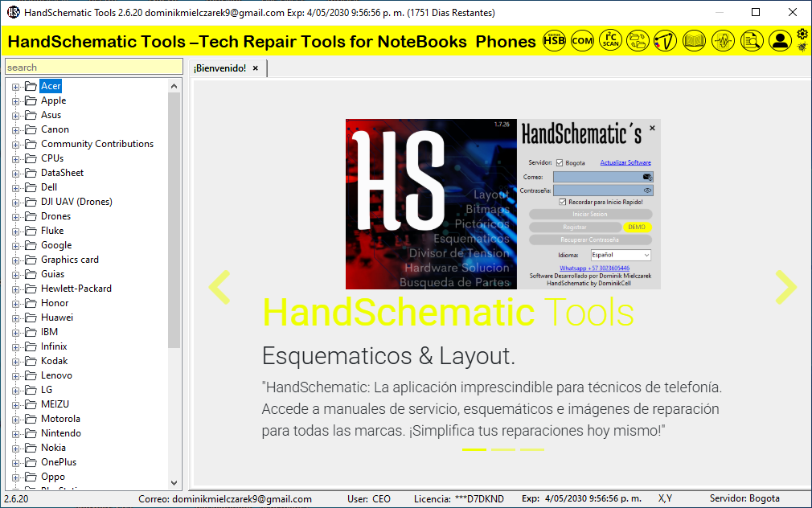Click the tree vertical scrollbar thumb
This screenshot has width=812, height=508.
[x=174, y=220]
